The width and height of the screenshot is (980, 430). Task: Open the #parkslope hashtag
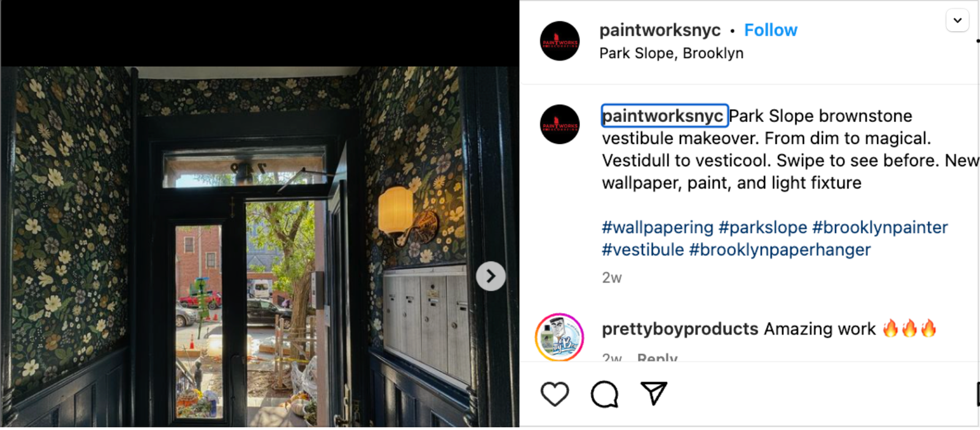763,227
